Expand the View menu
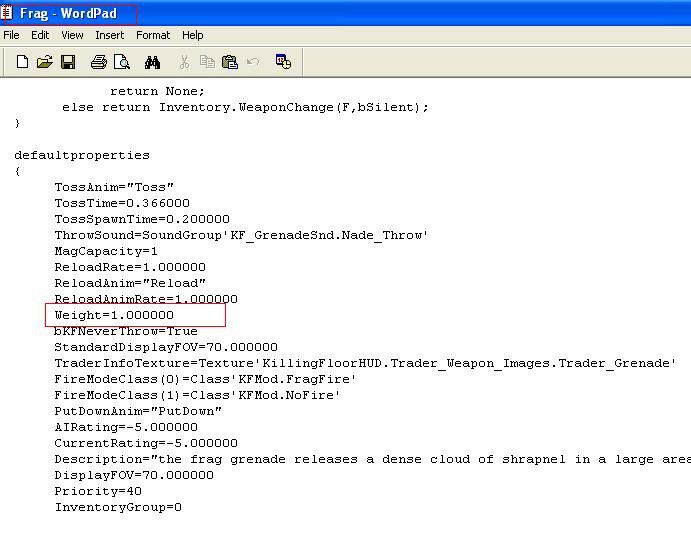Viewport: 691px width, 545px height. 72,35
